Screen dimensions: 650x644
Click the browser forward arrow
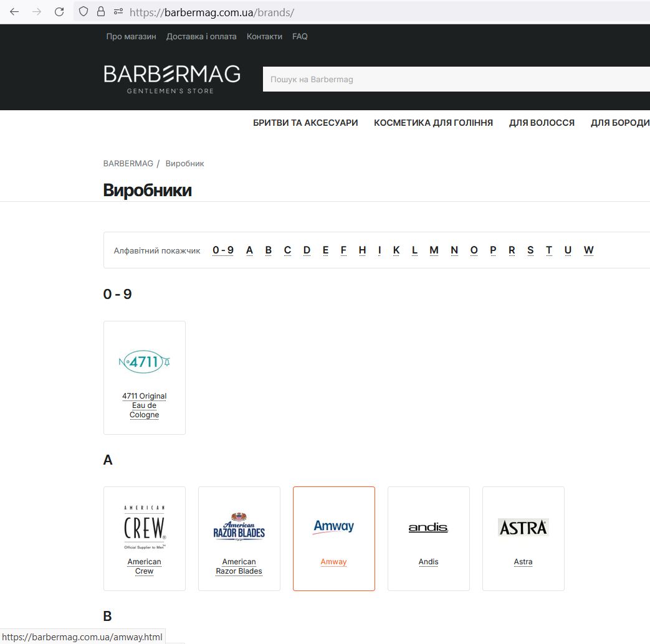pyautogui.click(x=37, y=12)
